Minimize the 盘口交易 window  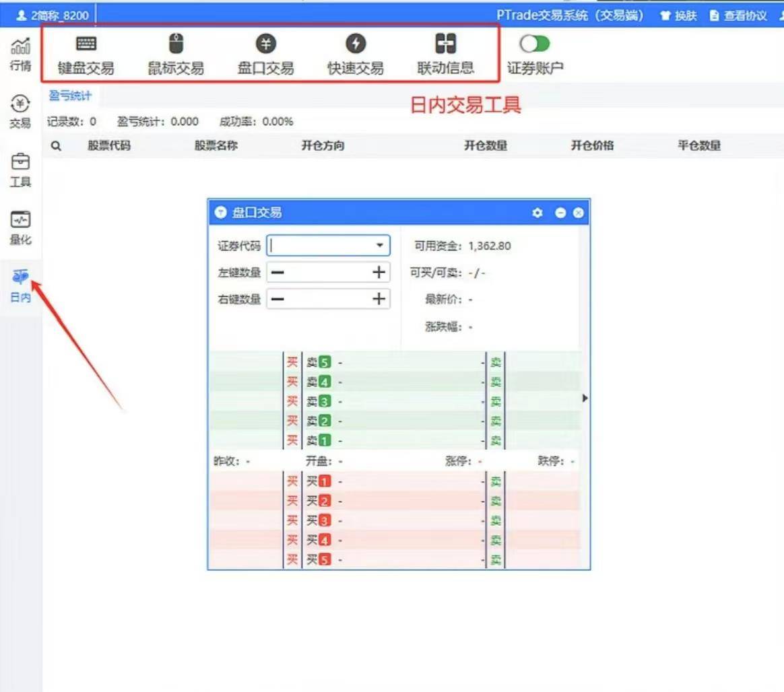point(560,213)
